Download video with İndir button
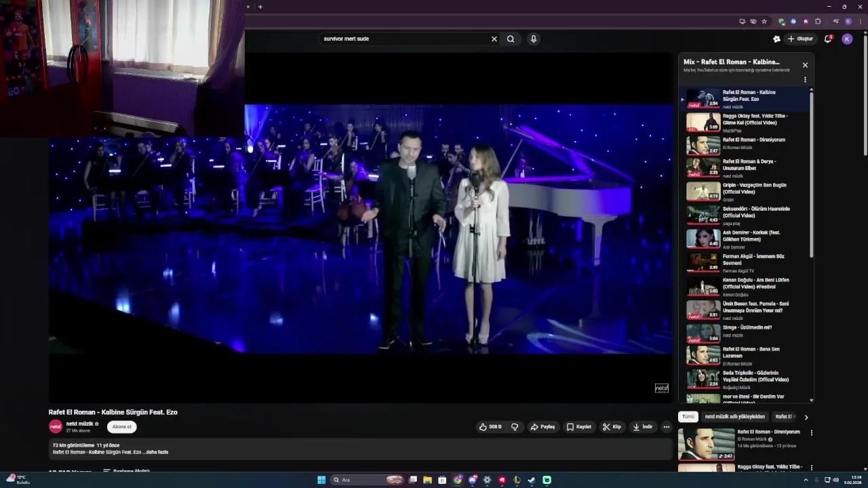The height and width of the screenshot is (488, 868). pos(642,427)
